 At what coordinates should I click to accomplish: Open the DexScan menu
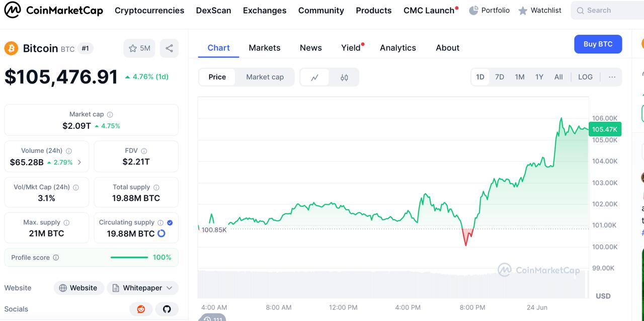[213, 10]
